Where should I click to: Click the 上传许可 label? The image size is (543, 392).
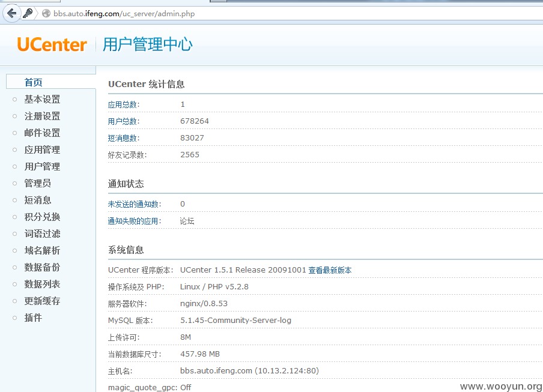(124, 337)
